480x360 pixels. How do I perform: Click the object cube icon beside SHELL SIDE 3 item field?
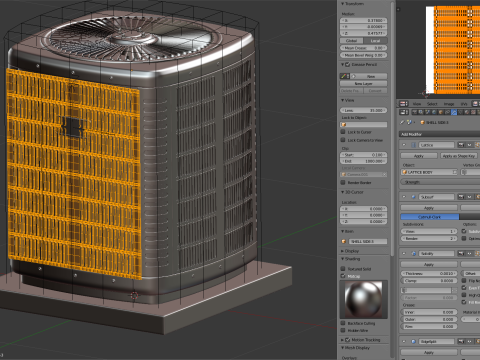tap(344, 241)
